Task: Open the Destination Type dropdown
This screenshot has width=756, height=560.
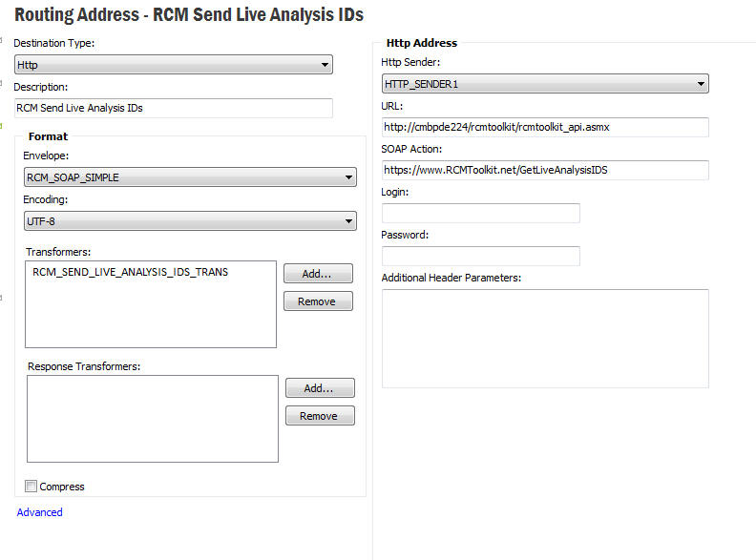Action: point(174,65)
